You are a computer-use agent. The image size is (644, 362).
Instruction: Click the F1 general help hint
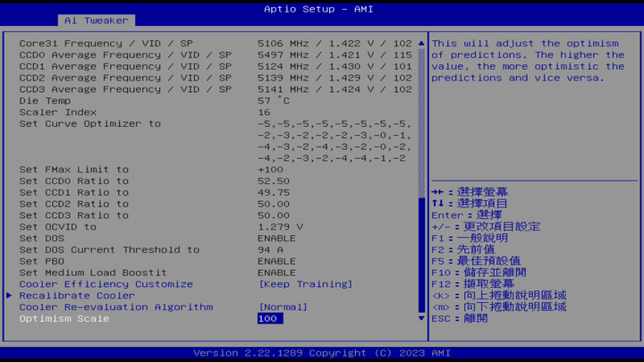(470, 238)
